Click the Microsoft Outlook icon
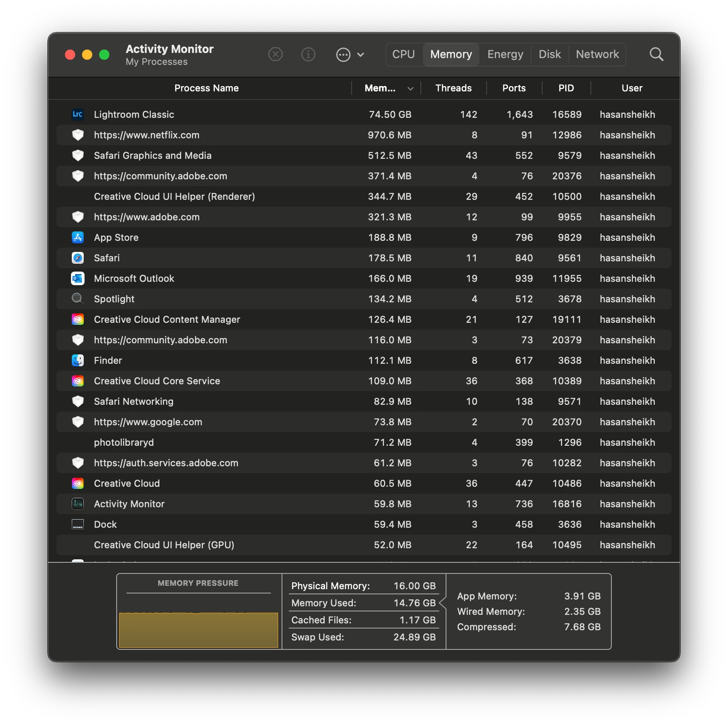The image size is (728, 725). click(x=78, y=278)
